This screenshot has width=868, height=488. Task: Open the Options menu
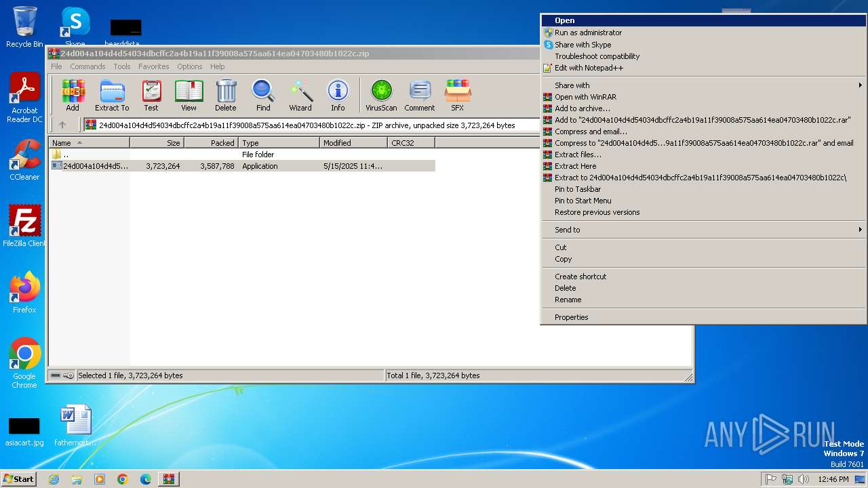190,66
